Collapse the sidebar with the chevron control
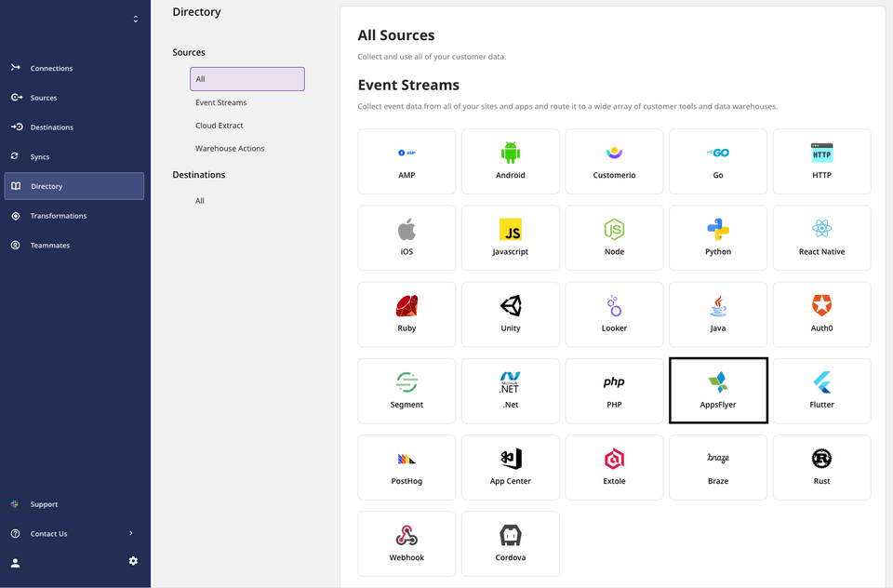Viewport: 893px width, 588px height. click(135, 17)
